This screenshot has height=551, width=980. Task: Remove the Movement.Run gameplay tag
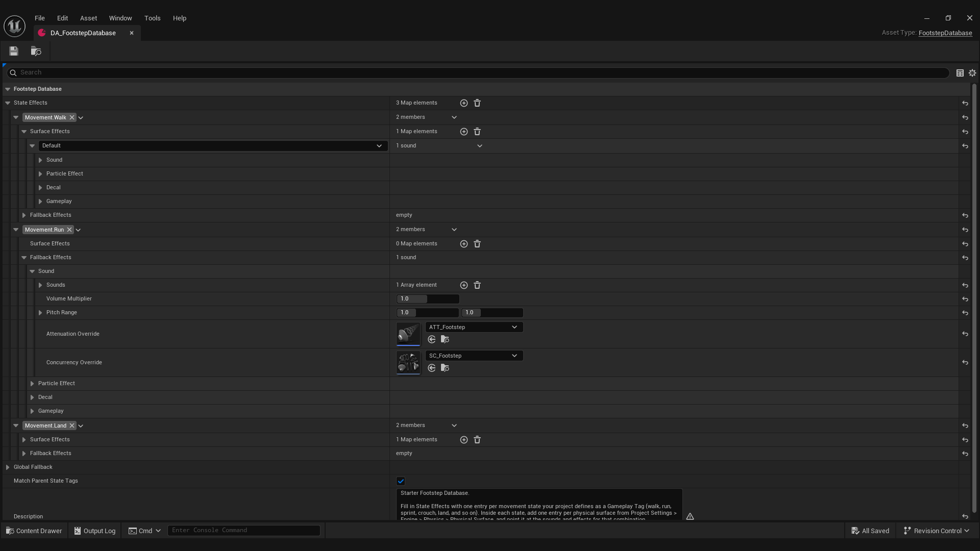pos(69,230)
